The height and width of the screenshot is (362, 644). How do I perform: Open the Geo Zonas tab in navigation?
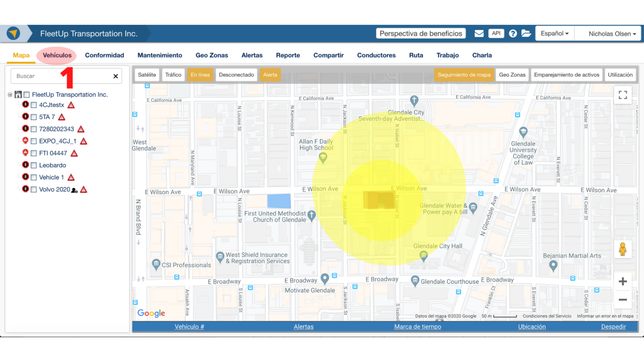(x=212, y=55)
